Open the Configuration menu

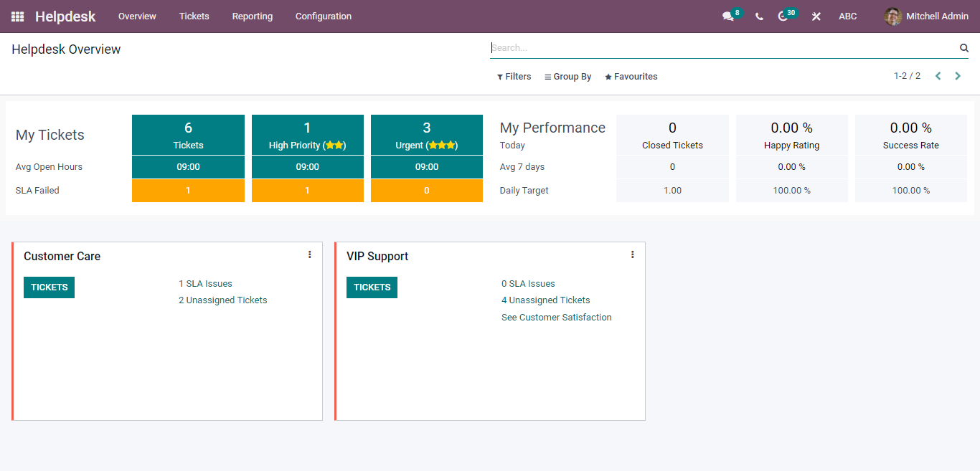324,16
